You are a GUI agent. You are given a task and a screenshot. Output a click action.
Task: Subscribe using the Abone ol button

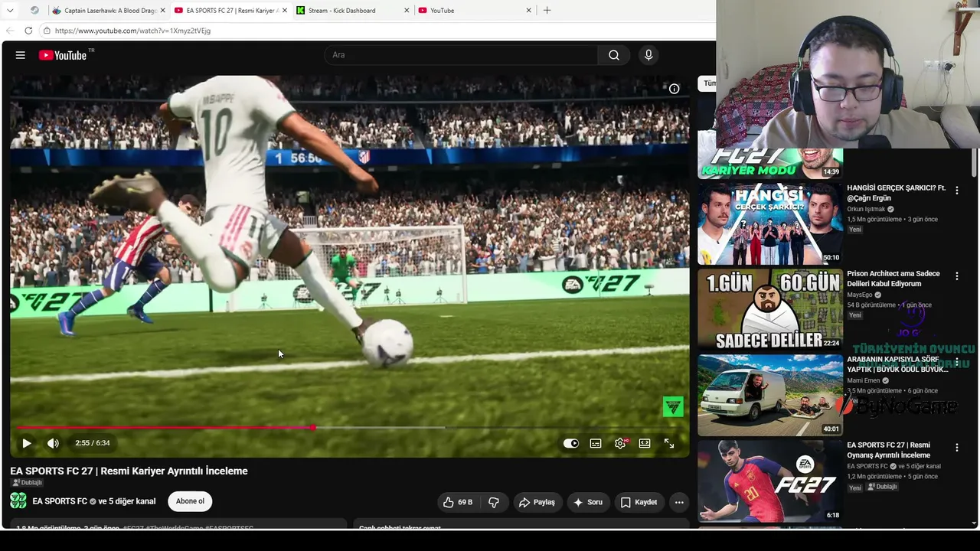click(190, 501)
